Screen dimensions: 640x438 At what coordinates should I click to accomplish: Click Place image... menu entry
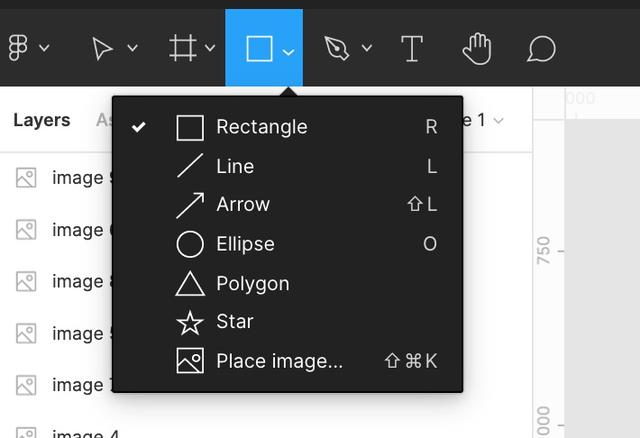[x=279, y=361]
